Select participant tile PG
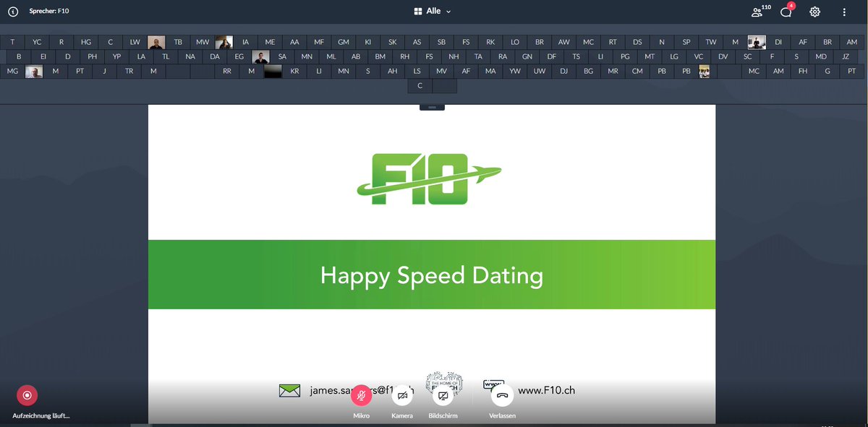Viewport: 868px width, 427px height. [x=625, y=56]
